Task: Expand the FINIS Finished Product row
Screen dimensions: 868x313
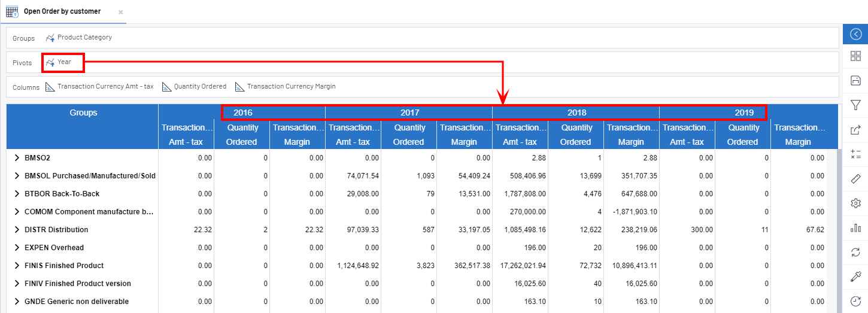Action: click(x=17, y=266)
